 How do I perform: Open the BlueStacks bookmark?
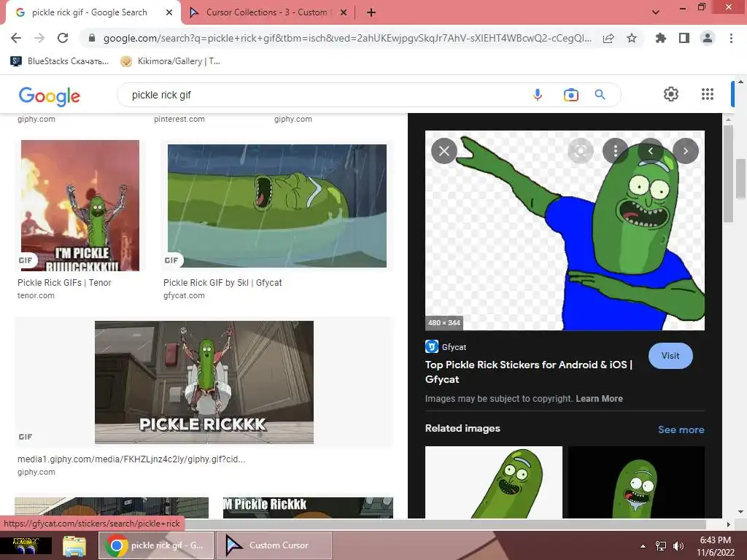click(x=60, y=61)
